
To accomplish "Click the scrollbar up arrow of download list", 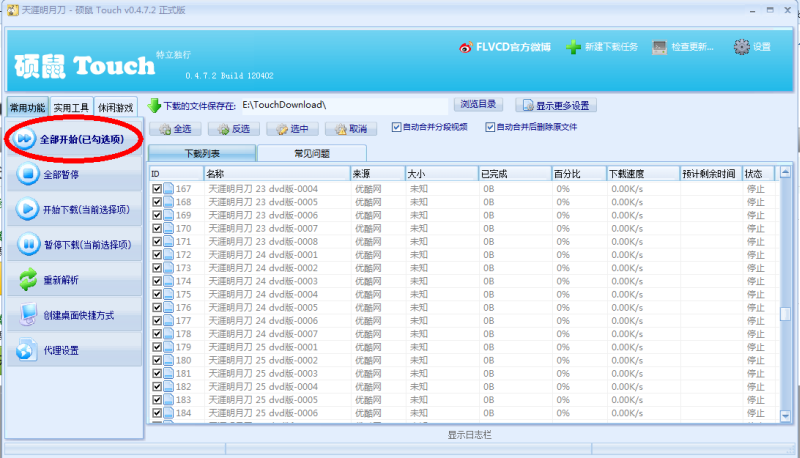I will coord(785,172).
